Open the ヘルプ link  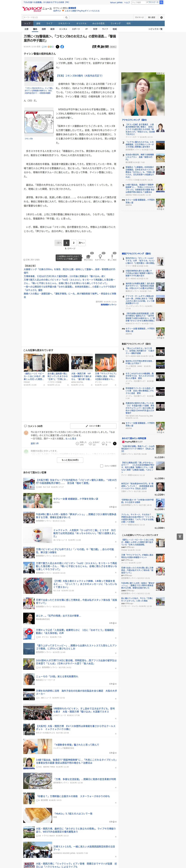(x=127, y=2)
